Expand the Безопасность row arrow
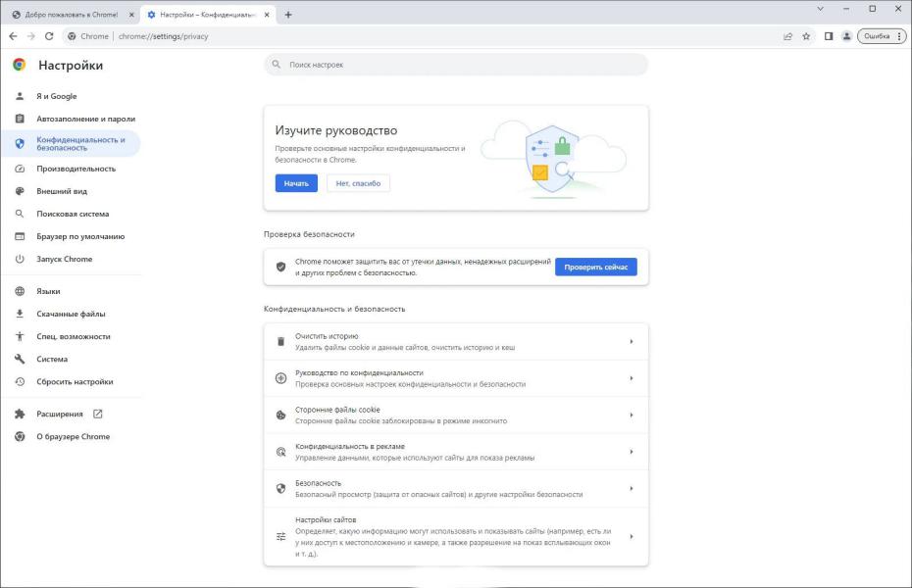912x588 pixels. coord(632,489)
